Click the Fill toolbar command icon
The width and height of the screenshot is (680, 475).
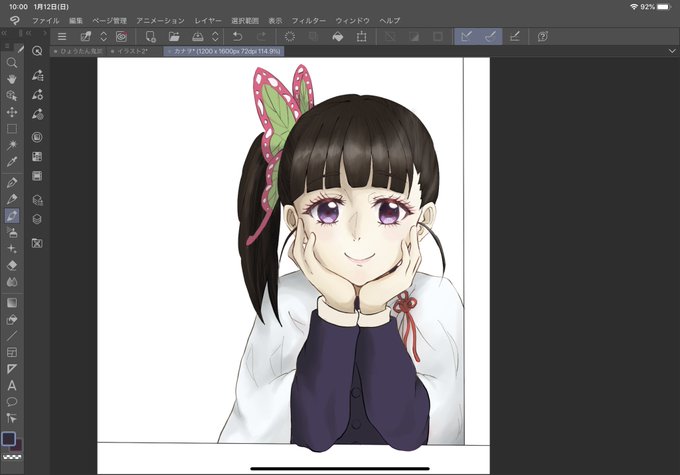coord(337,36)
